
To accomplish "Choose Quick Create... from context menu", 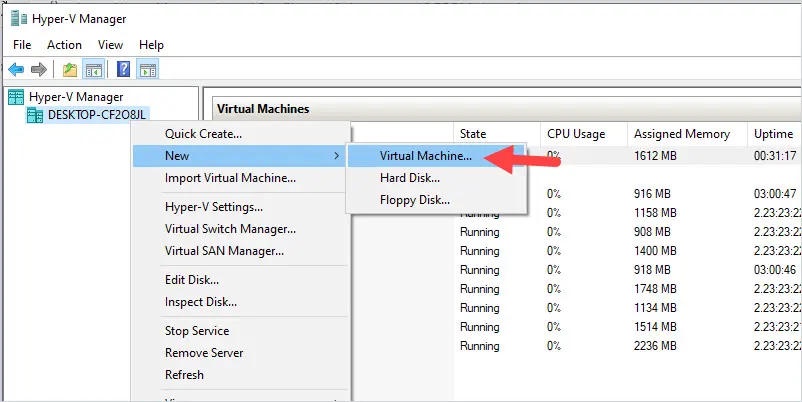I will click(240, 134).
